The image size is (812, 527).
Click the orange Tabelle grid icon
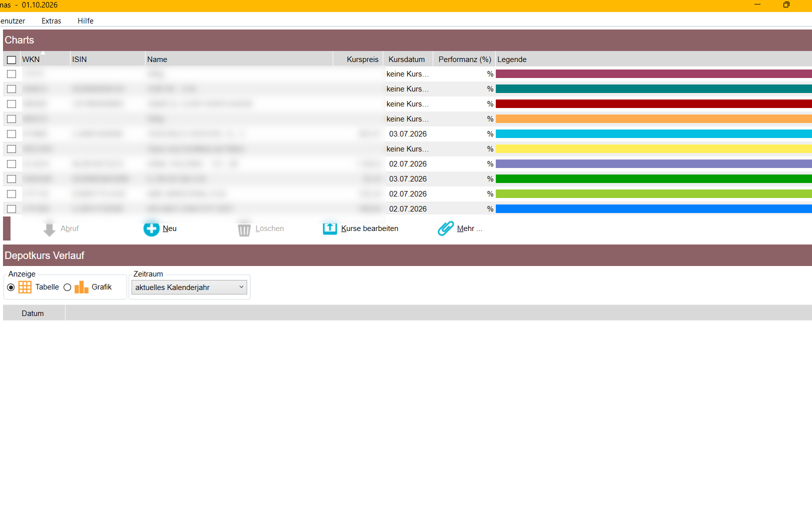point(25,287)
